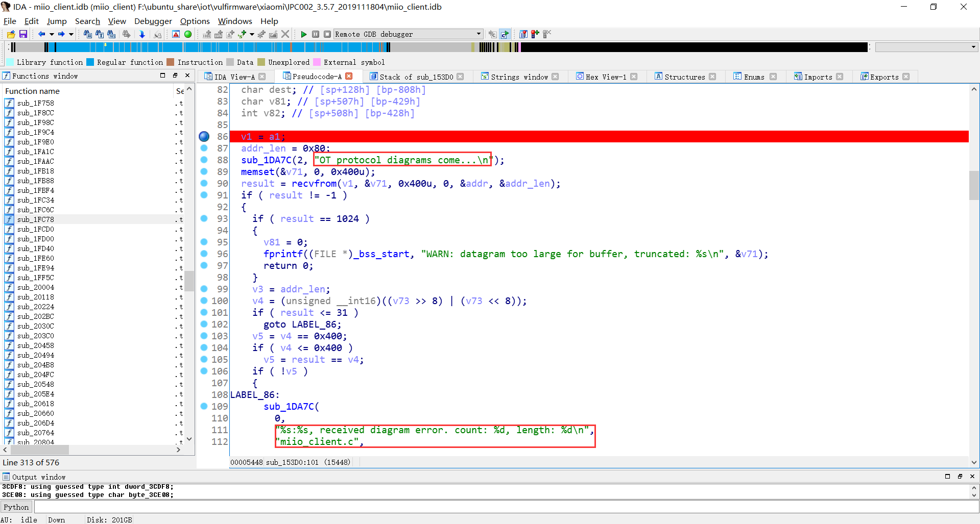Toggle breakpoint dot on line 90
Viewport: 980px width, 524px height.
(x=204, y=184)
